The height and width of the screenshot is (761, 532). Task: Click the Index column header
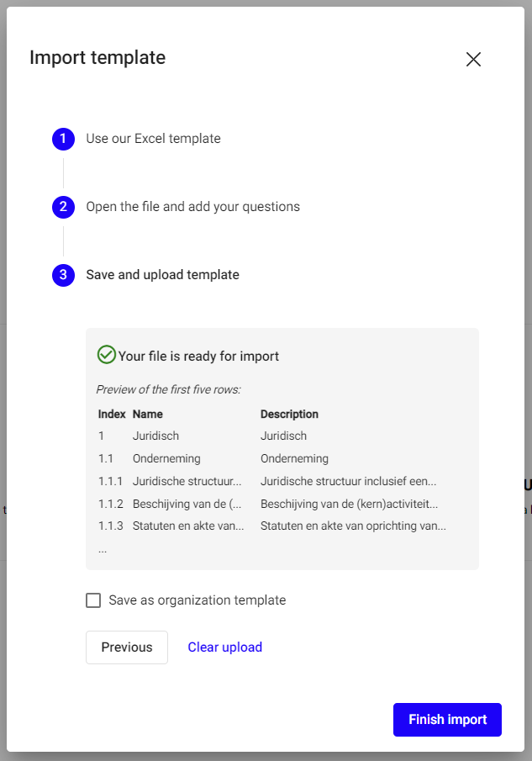coord(112,414)
